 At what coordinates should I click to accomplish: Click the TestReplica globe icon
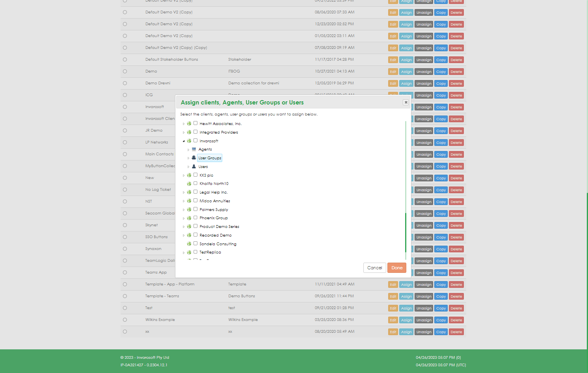click(189, 252)
